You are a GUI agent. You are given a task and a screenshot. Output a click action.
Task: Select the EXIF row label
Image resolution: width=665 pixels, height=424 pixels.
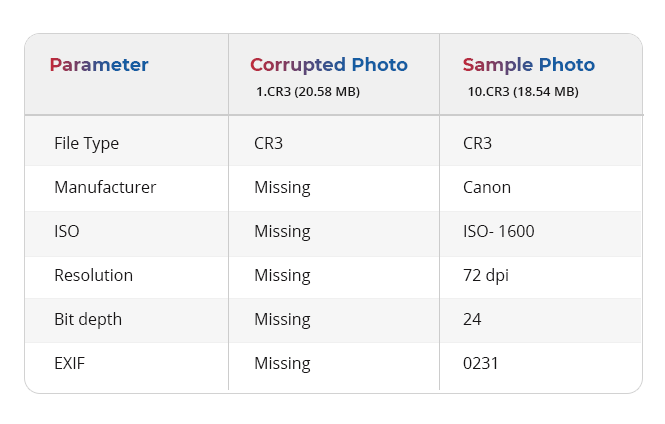[69, 363]
